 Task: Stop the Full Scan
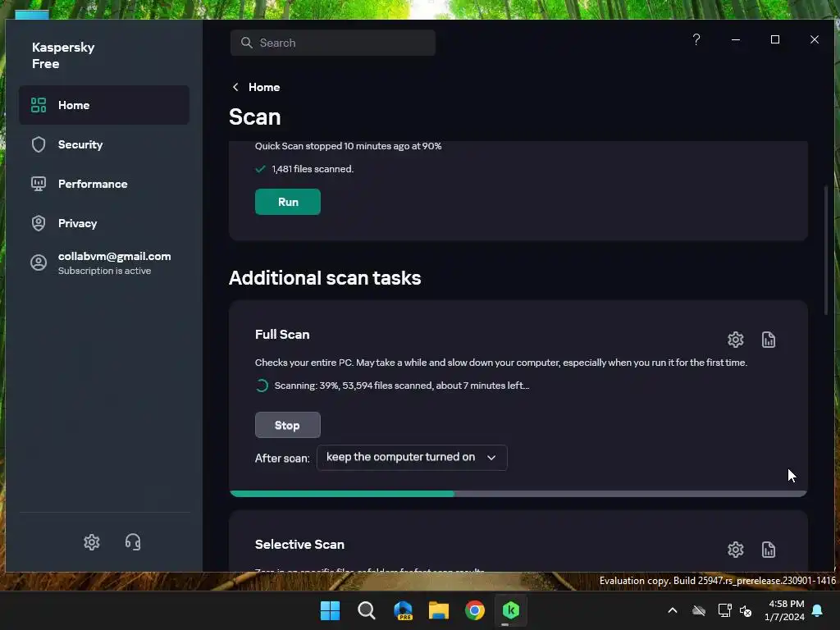288,426
